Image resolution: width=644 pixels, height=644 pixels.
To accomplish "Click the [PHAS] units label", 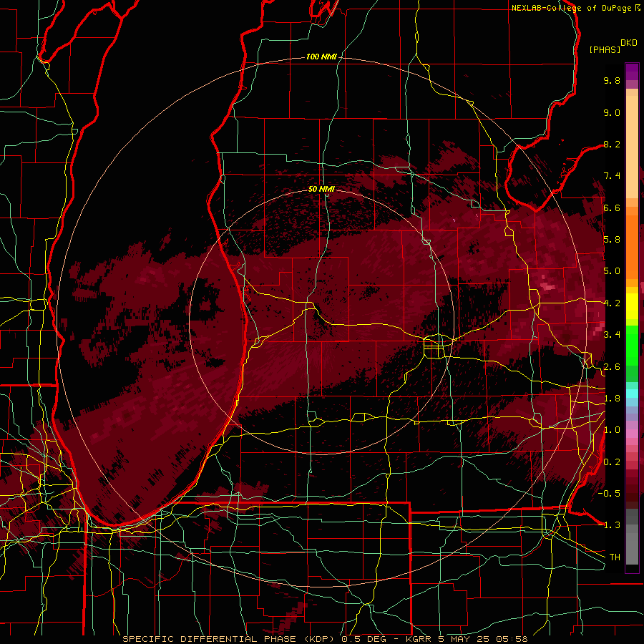I will (x=605, y=49).
